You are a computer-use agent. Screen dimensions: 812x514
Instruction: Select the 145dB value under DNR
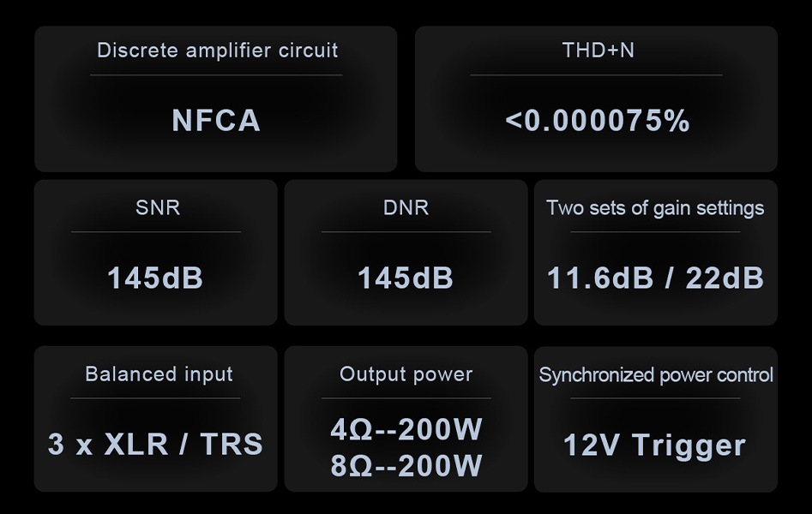[x=406, y=278]
